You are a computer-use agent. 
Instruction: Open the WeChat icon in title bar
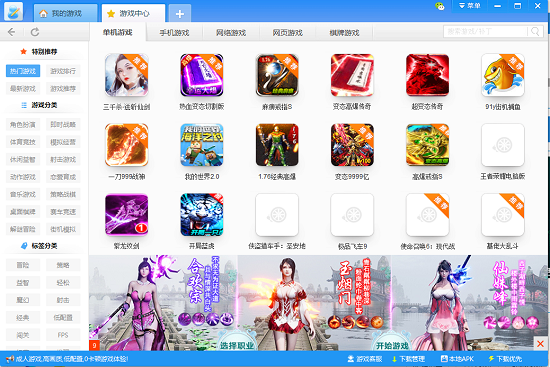click(x=440, y=6)
